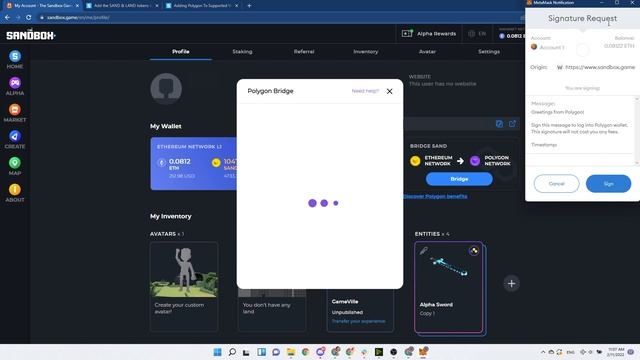Click the MetaMask origin sandbox.game URL

pyautogui.click(x=600, y=67)
